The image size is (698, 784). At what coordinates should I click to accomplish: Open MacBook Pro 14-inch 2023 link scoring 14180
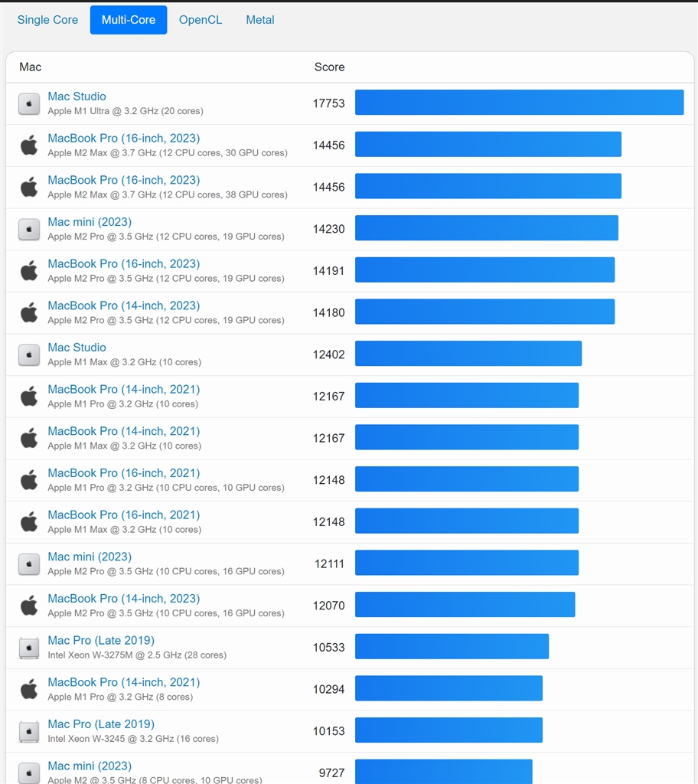(123, 305)
